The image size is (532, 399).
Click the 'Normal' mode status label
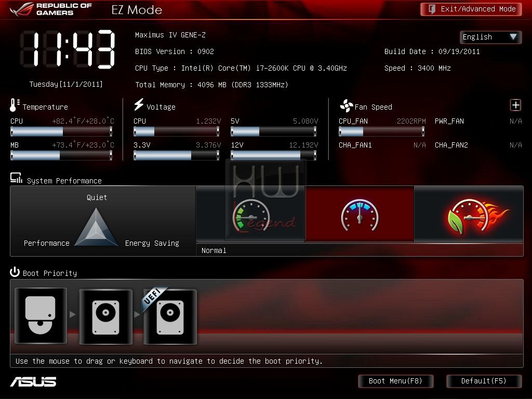tap(214, 250)
